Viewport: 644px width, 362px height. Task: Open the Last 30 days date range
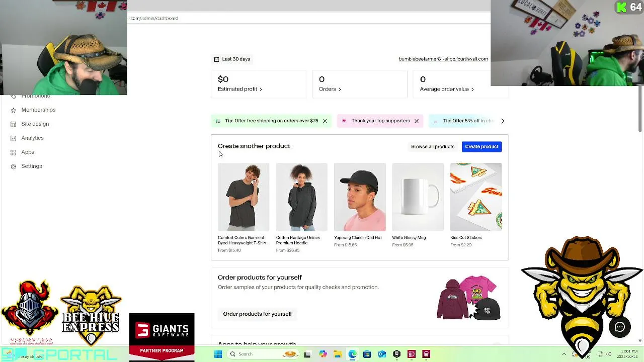pos(232,59)
